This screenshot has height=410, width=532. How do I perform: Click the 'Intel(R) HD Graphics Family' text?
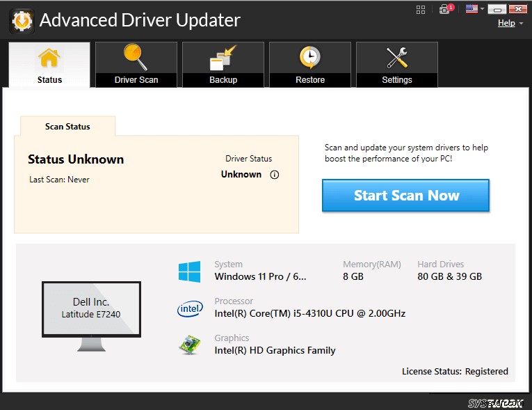click(275, 350)
